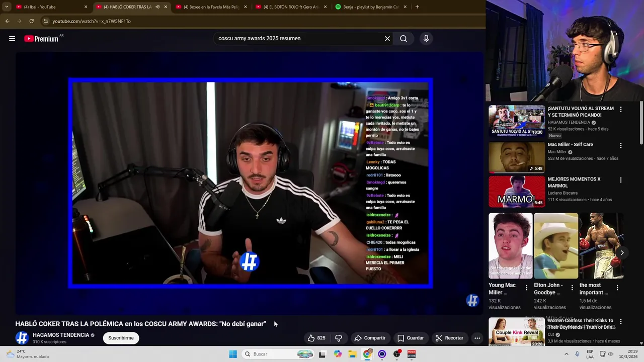Screen dimensions: 644x362
Task: Click the address bar URL
Action: pyautogui.click(x=92, y=21)
